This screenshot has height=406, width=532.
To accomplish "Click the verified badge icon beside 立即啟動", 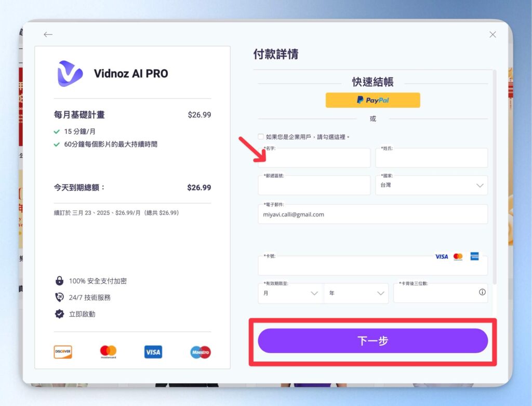I will pyautogui.click(x=59, y=314).
